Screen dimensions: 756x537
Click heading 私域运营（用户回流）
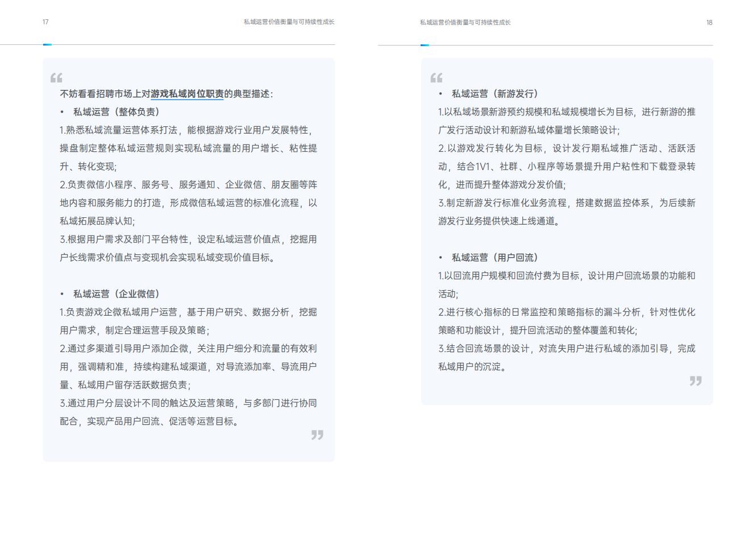(497, 258)
